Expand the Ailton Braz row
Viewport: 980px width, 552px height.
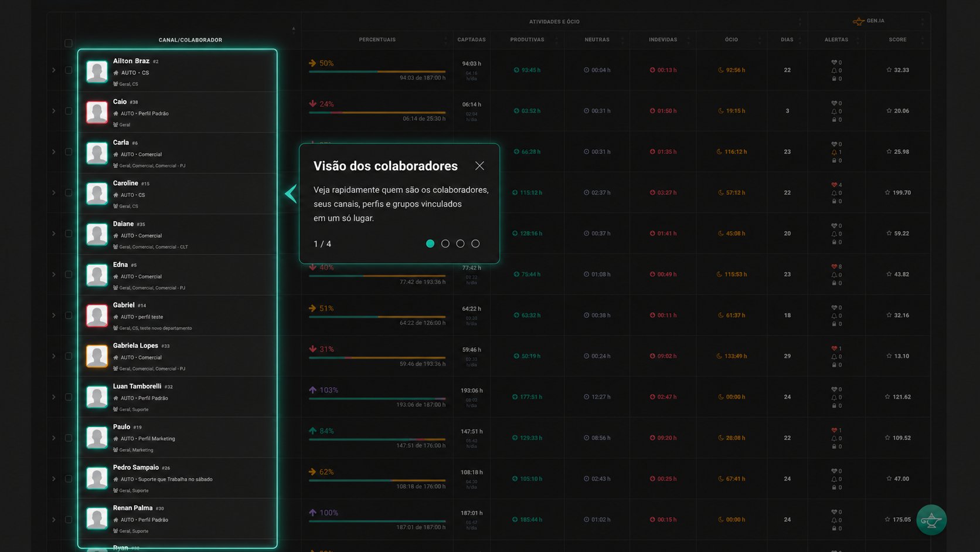pyautogui.click(x=54, y=70)
